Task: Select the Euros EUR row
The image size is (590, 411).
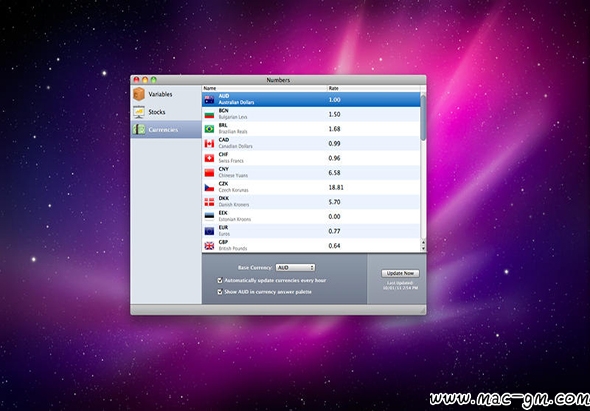Action: [x=311, y=231]
